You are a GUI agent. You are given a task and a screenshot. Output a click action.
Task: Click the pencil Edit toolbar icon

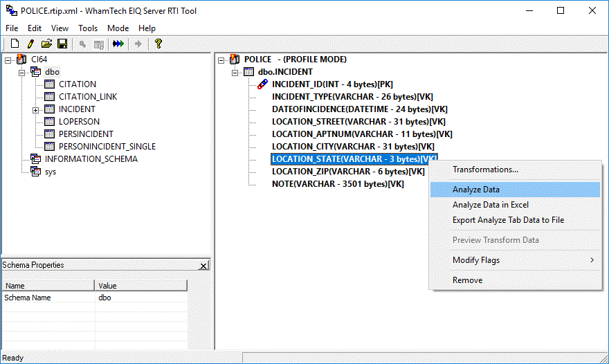coord(30,44)
